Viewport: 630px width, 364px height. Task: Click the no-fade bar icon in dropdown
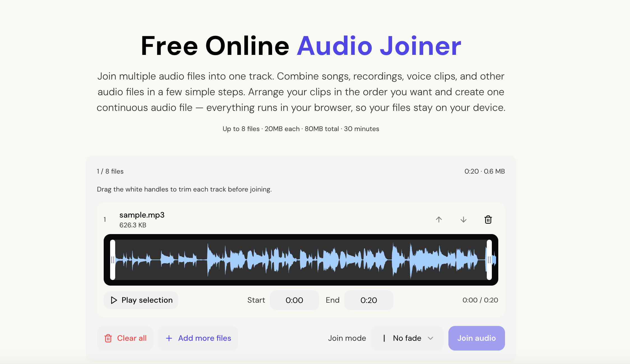384,338
